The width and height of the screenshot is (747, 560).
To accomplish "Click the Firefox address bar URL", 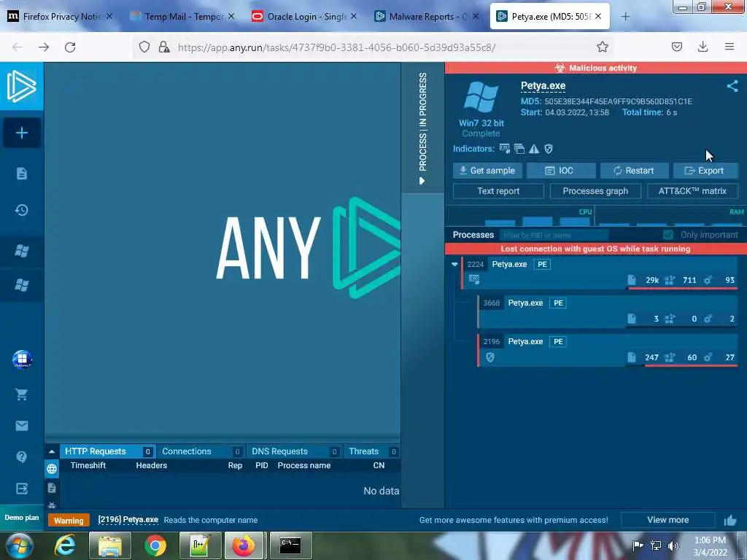I will (x=336, y=47).
